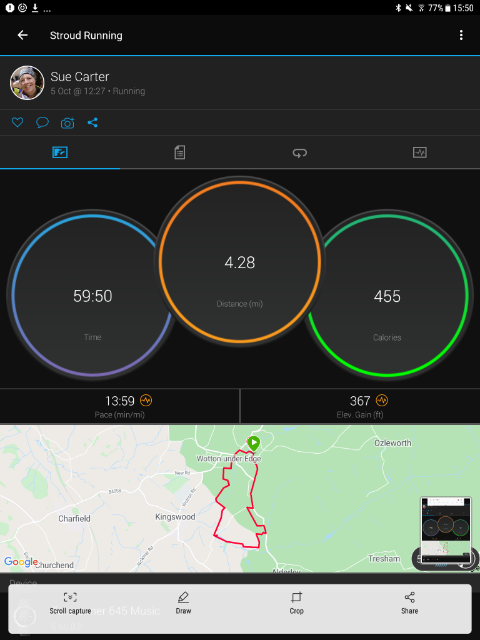This screenshot has width=480, height=640.
Task: Add a photo using the camera icon
Action: [x=68, y=122]
